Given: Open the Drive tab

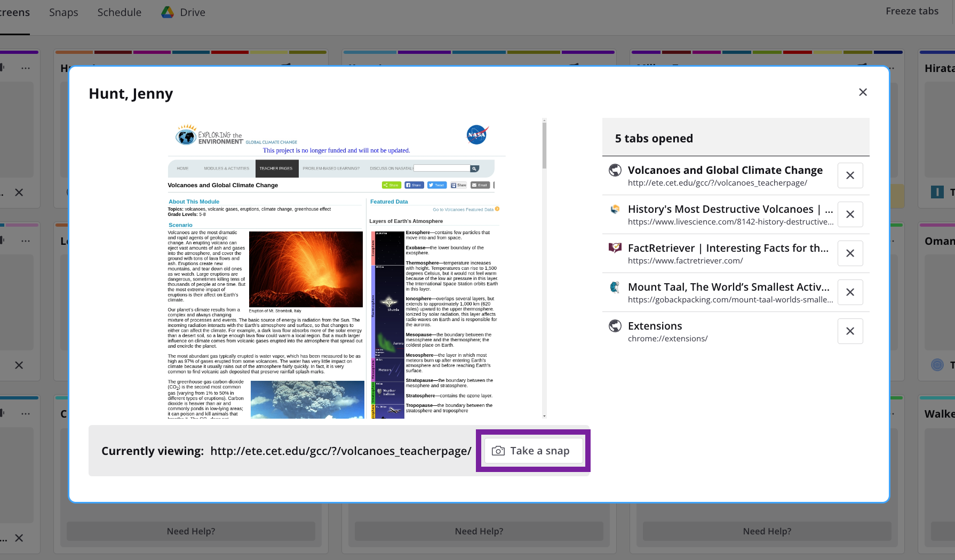Looking at the screenshot, I should [183, 12].
